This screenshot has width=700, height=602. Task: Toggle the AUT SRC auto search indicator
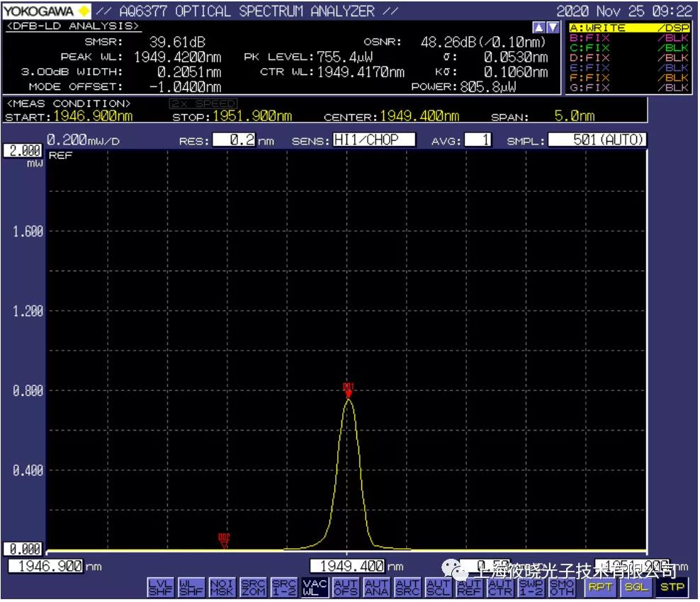click(407, 587)
